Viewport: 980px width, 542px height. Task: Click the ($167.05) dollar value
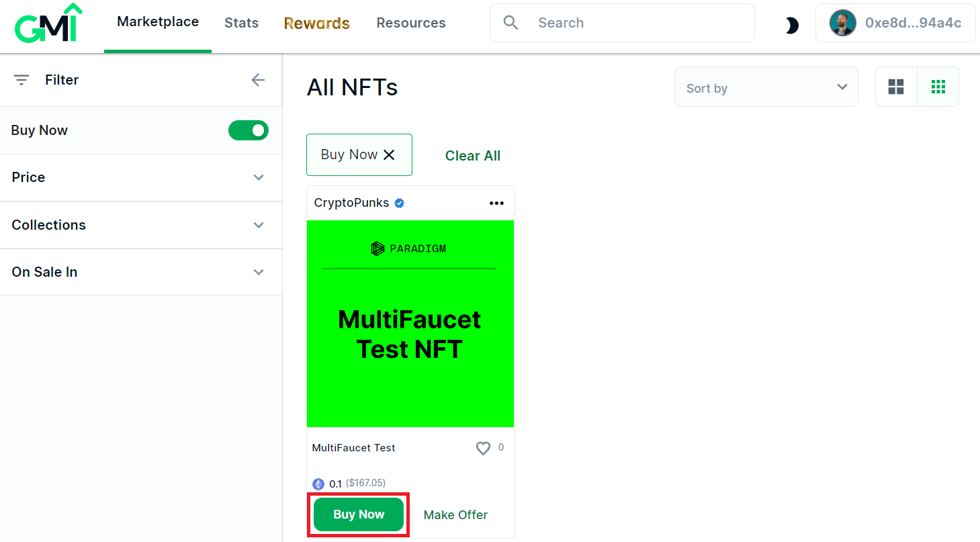point(365,483)
